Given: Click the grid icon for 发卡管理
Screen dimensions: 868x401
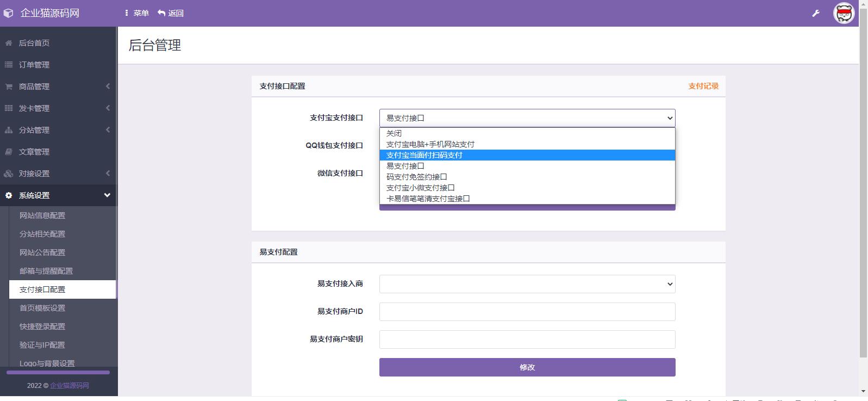Looking at the screenshot, I should pyautogui.click(x=9, y=108).
